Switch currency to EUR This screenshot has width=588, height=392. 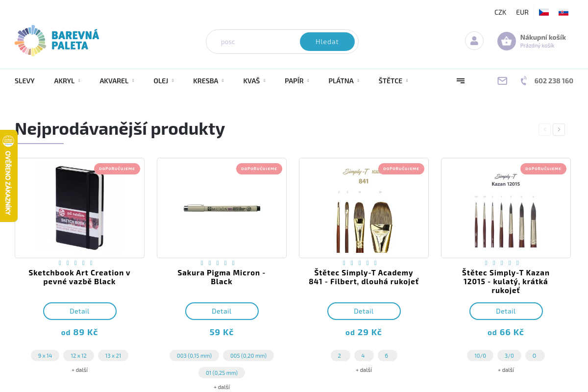click(522, 12)
